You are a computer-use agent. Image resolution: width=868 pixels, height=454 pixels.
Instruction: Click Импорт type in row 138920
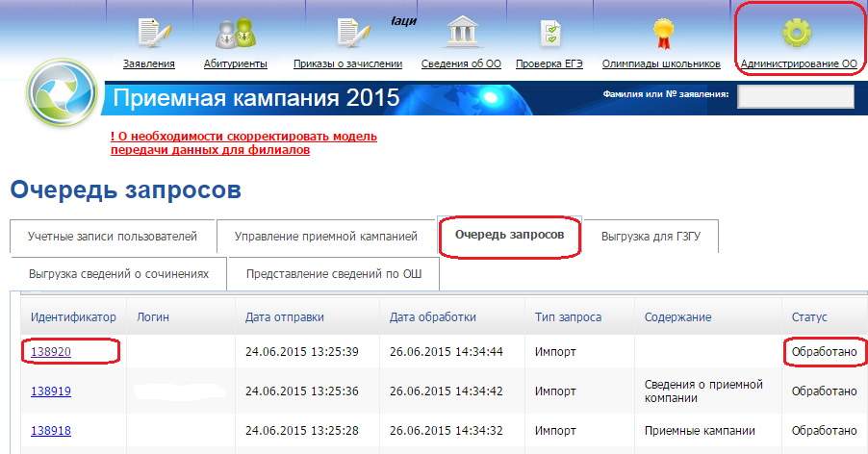tap(555, 352)
